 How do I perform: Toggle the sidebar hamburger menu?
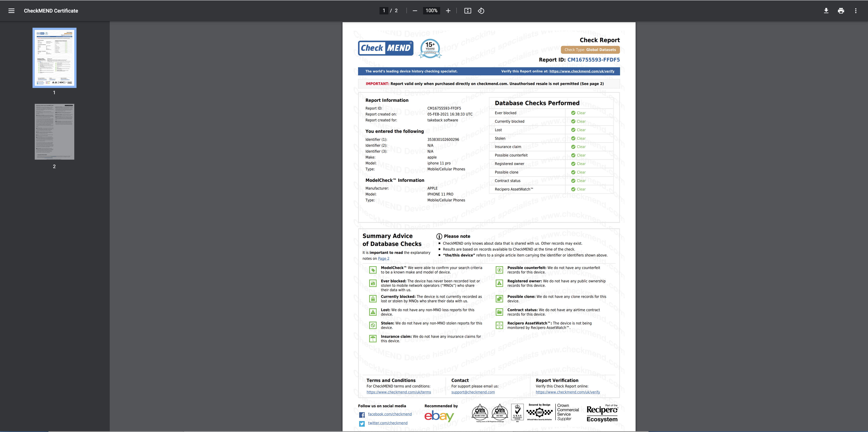click(11, 11)
